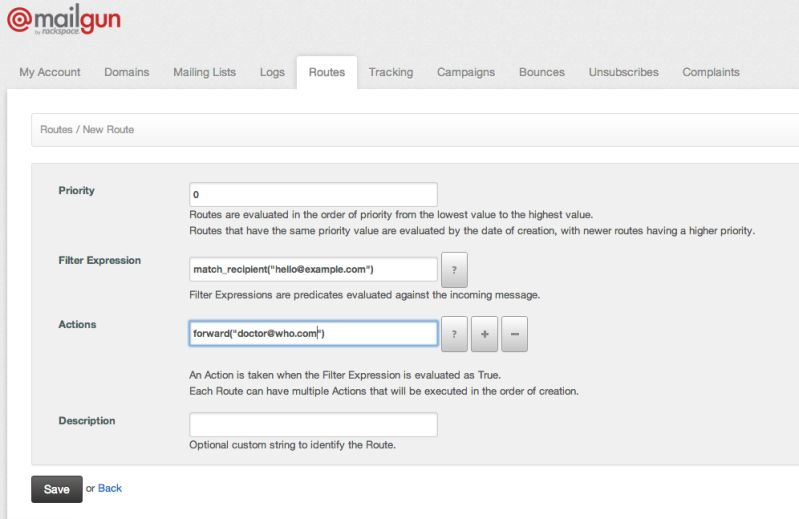Remove action with minus button
The image size is (799, 519).
coord(515,334)
